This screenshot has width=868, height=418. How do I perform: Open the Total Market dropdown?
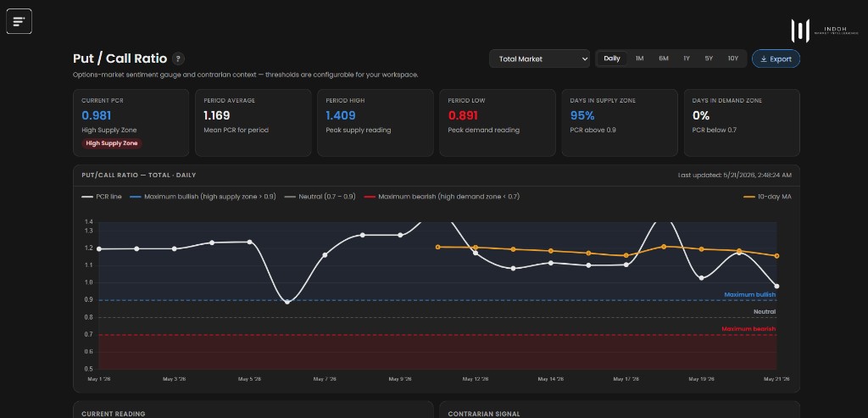(x=539, y=59)
